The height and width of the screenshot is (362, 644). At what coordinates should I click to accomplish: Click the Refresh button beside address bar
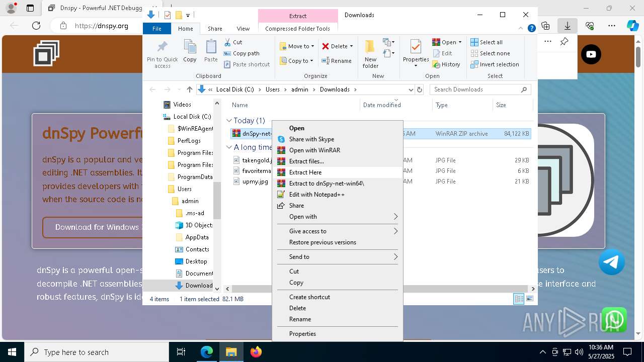coord(420,89)
